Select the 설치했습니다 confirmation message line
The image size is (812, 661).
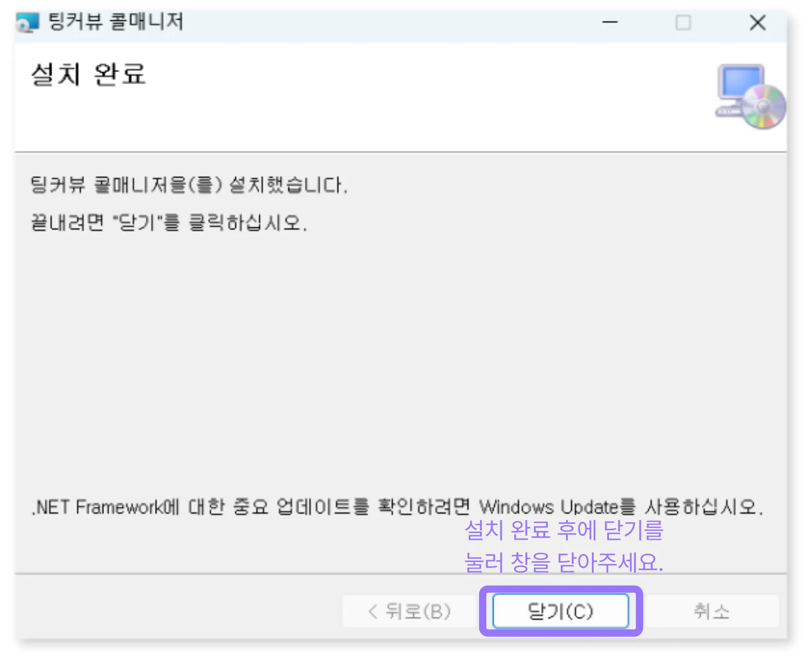point(189,185)
